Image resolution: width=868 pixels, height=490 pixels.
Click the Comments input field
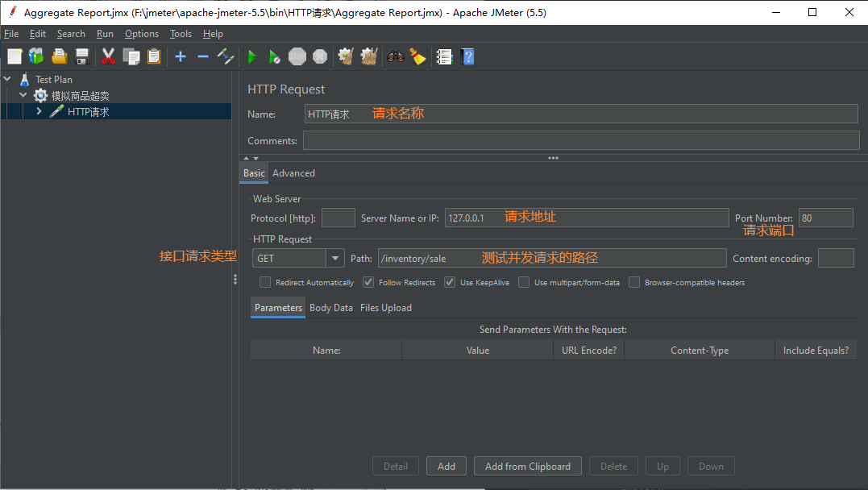point(581,140)
